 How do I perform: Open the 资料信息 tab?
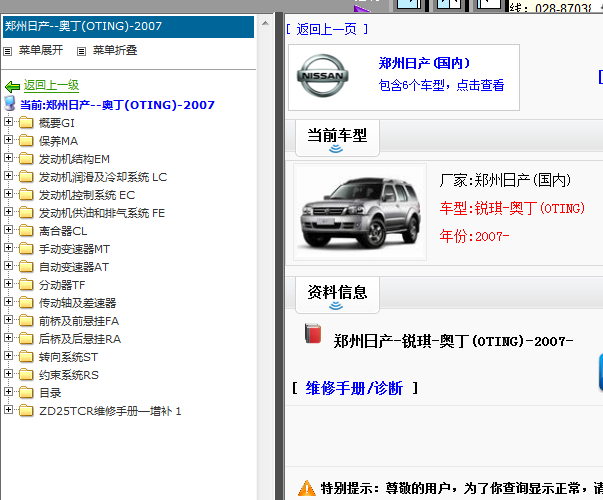click(x=337, y=295)
